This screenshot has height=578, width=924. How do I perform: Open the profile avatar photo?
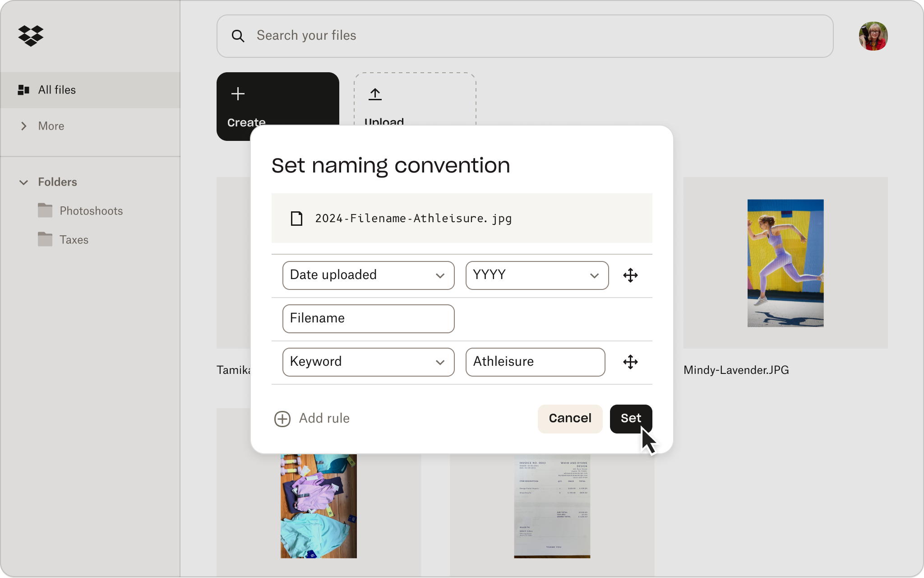click(874, 36)
